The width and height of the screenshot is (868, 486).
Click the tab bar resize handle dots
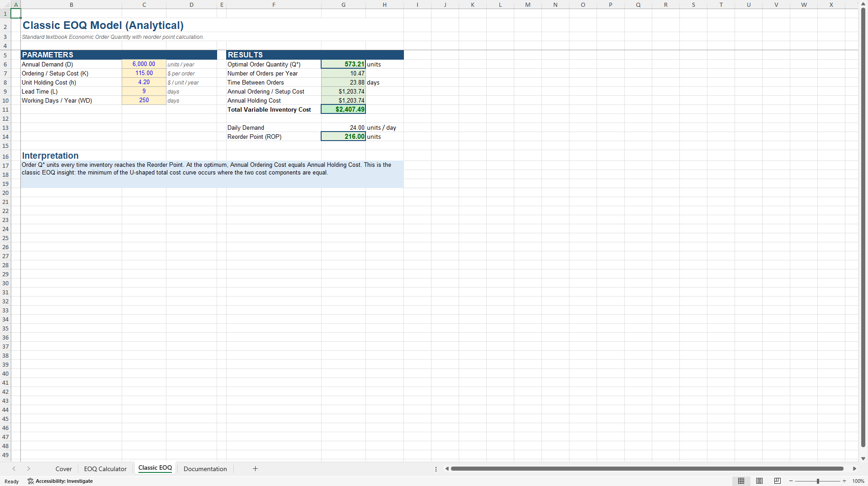[436, 469]
